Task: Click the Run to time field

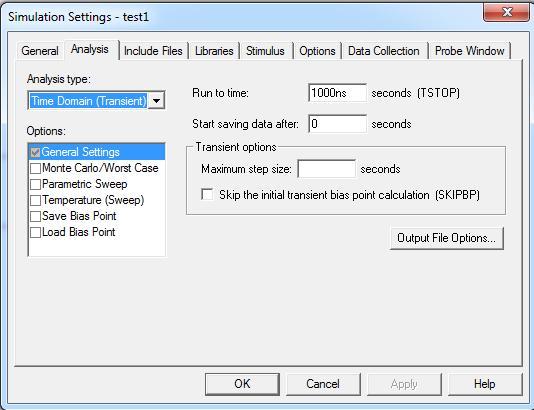Action: click(x=337, y=93)
